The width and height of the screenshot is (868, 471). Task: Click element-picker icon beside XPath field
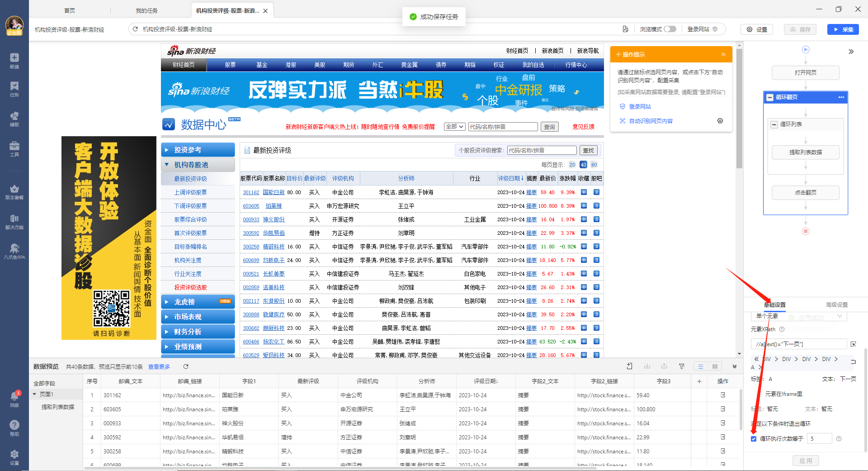pos(854,344)
